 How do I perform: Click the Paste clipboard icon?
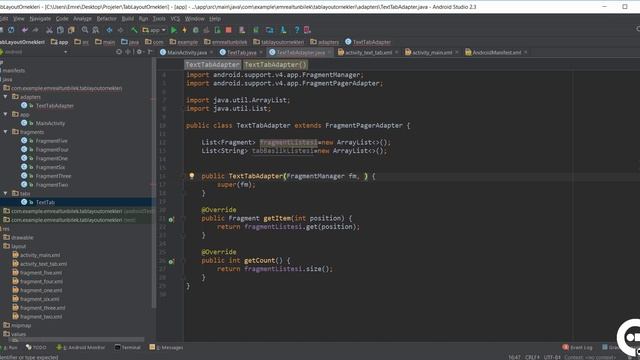[71, 30]
